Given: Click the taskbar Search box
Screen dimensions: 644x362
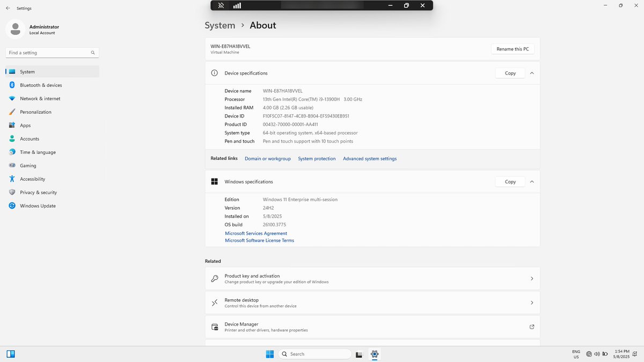Looking at the screenshot, I should (316, 354).
